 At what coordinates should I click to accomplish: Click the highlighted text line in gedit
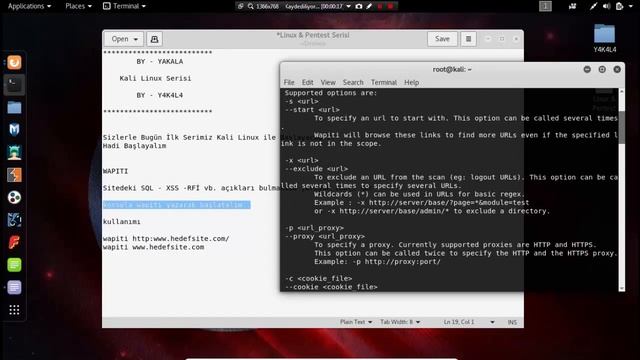point(177,205)
